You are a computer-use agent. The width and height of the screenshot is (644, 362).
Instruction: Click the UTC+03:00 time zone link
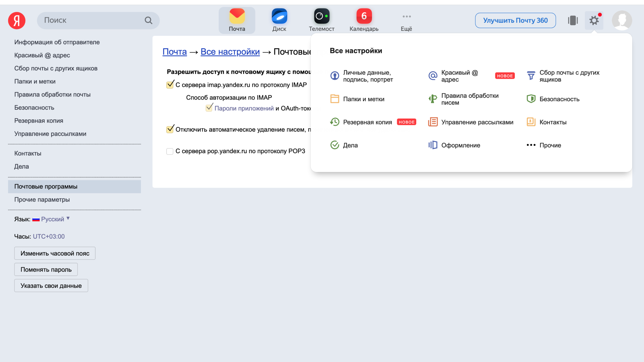click(49, 237)
